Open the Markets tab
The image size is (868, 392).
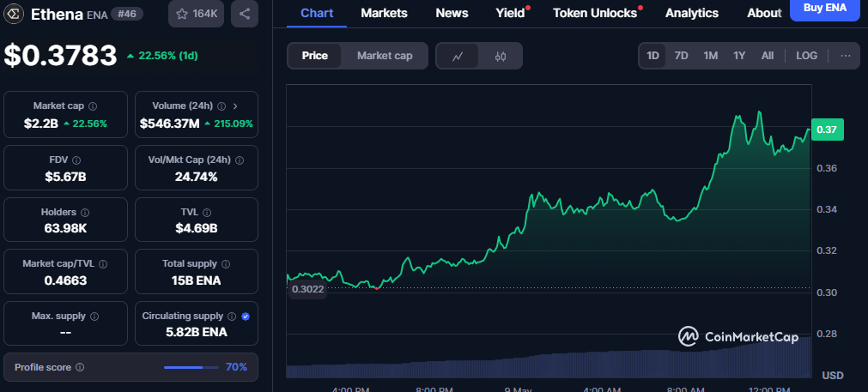(x=384, y=13)
